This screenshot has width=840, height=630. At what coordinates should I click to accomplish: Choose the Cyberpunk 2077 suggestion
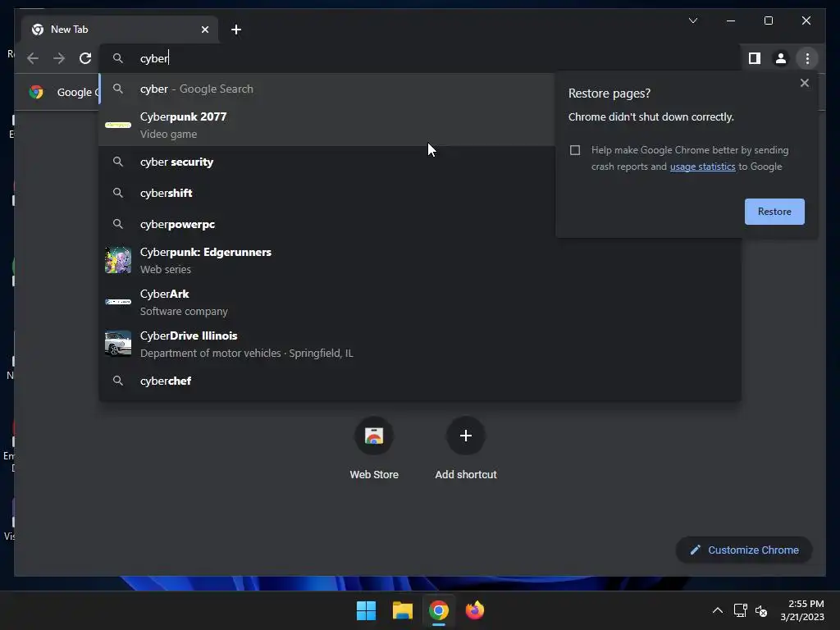pos(326,125)
